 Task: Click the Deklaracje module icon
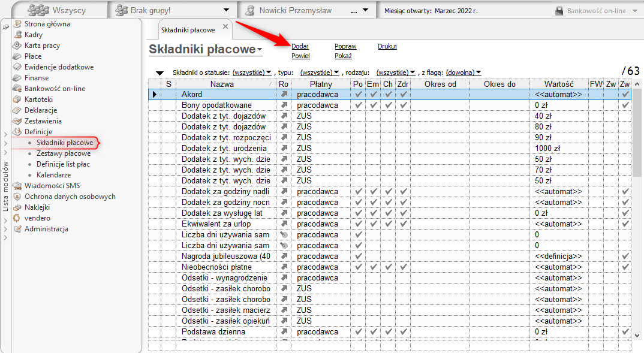pos(17,110)
